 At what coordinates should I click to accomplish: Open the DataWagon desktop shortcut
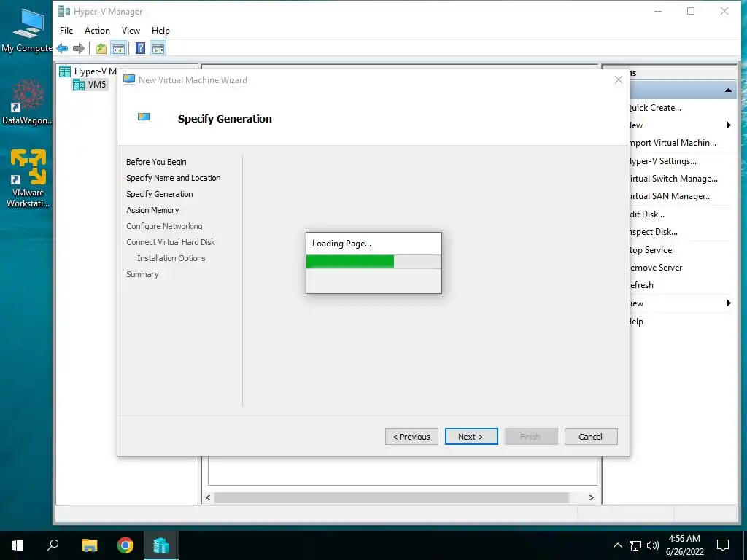point(28,102)
